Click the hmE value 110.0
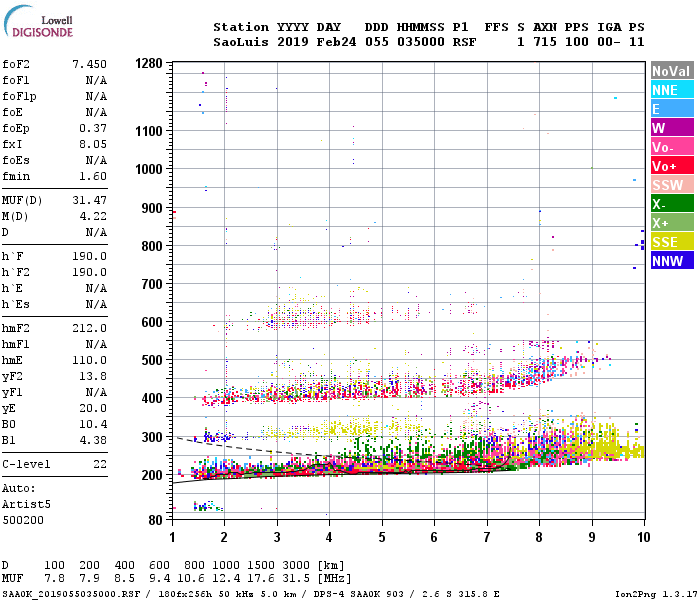Viewport: 700px width, 600px height. coord(90,360)
